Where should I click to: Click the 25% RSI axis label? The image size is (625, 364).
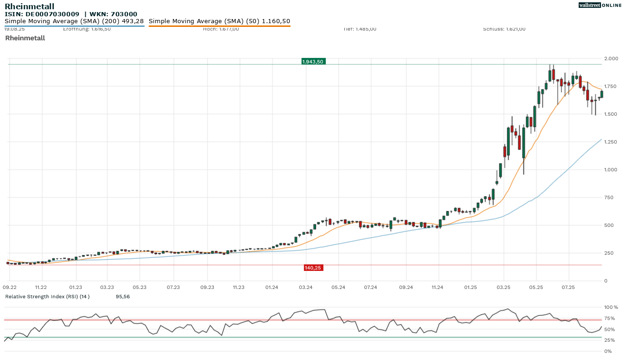click(x=610, y=340)
